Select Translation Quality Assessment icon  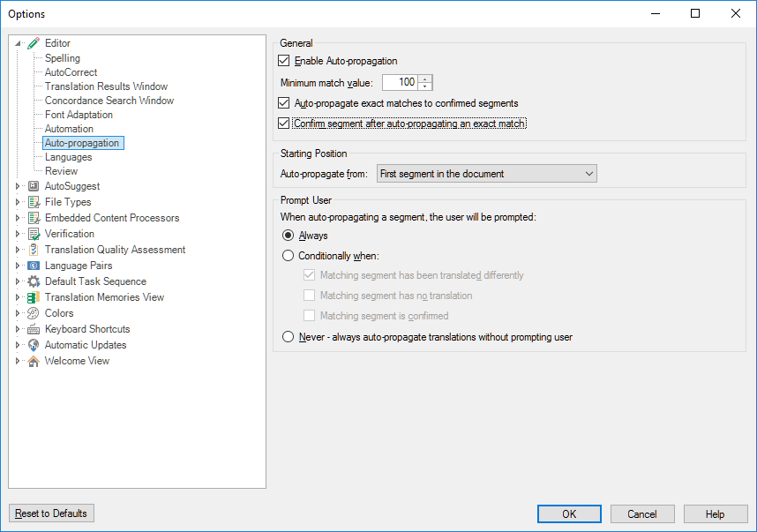[x=34, y=250]
